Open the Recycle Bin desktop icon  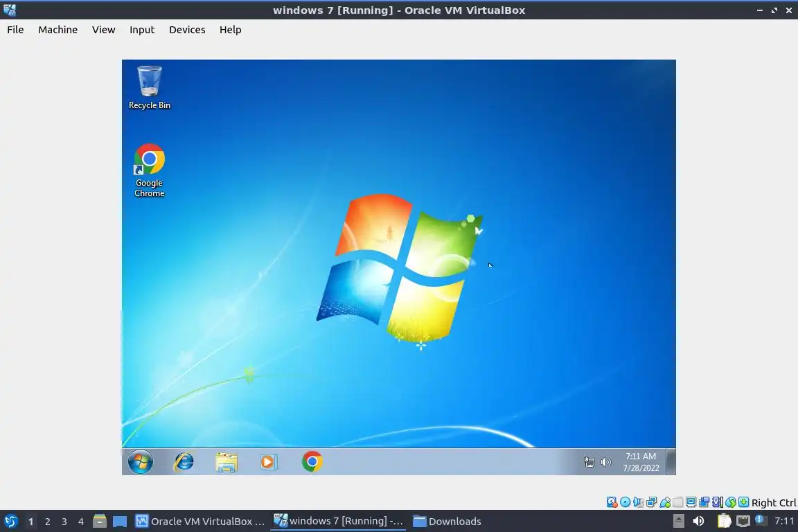149,87
